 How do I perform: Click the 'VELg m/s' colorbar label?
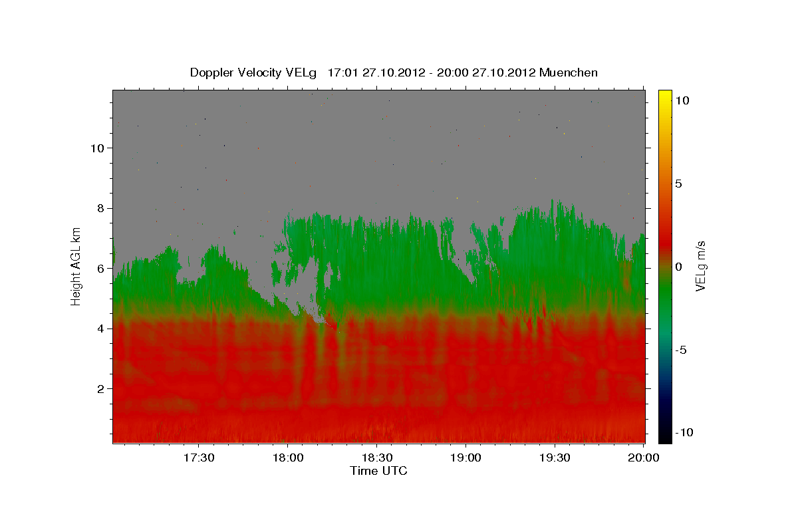click(x=701, y=266)
